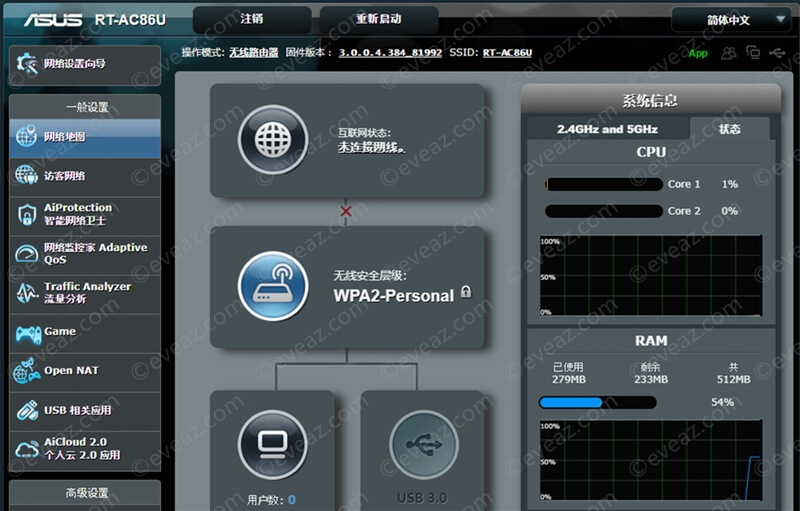Click the 54% RAM percentage
This screenshot has width=800, height=511.
[722, 402]
